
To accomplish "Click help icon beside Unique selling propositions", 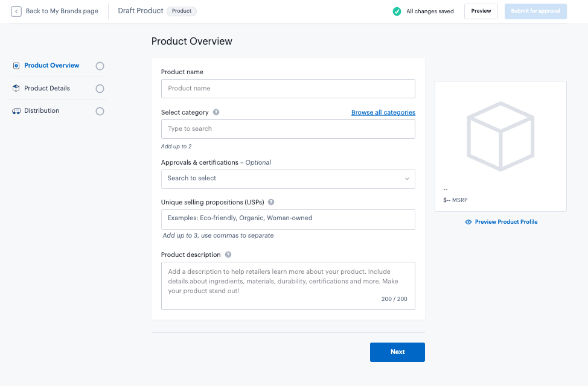I will [x=271, y=203].
